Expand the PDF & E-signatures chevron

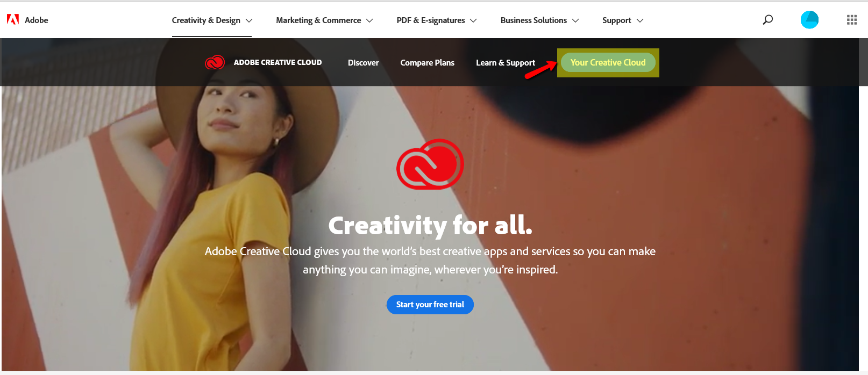[473, 20]
